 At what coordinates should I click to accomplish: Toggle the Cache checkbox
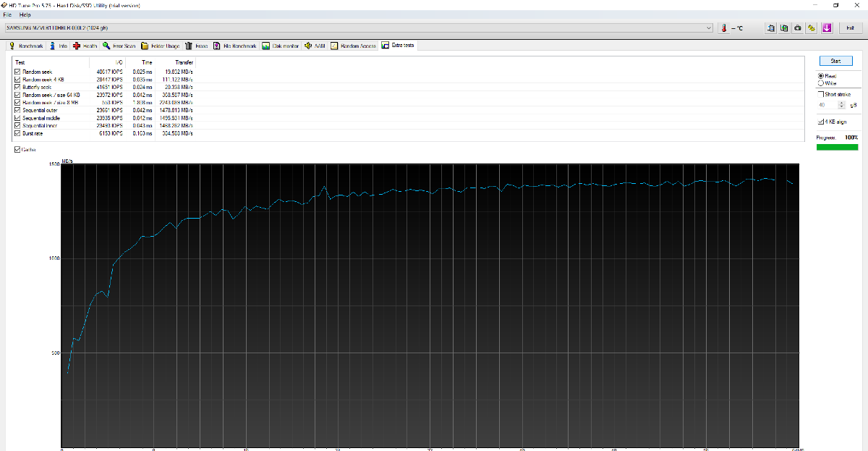tap(17, 150)
